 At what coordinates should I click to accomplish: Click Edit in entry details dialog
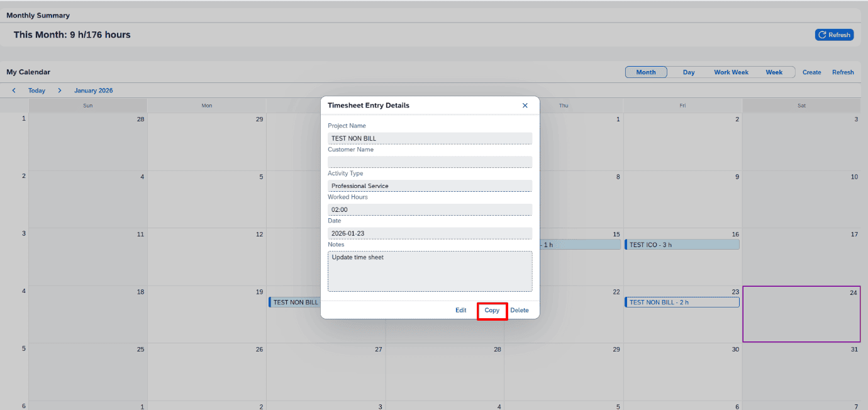(x=460, y=310)
